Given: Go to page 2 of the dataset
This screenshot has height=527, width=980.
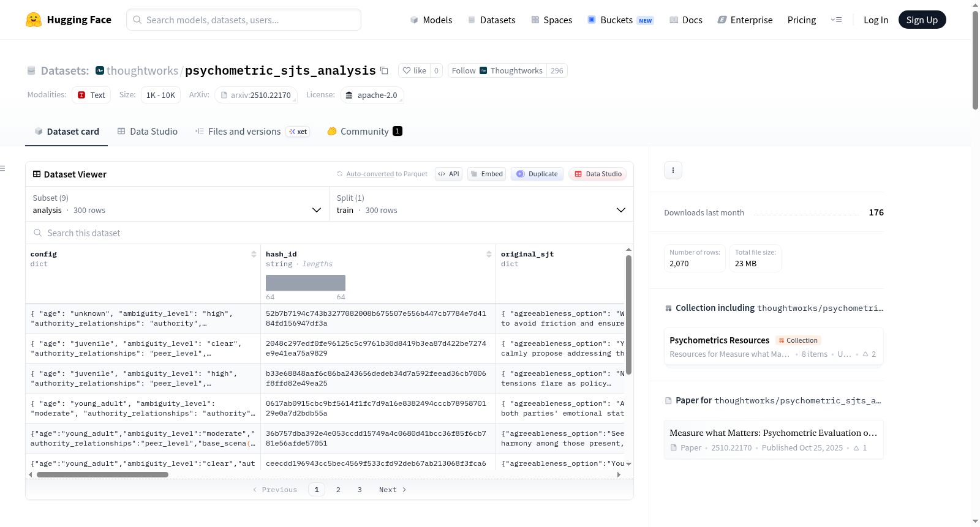Looking at the screenshot, I should (338, 490).
